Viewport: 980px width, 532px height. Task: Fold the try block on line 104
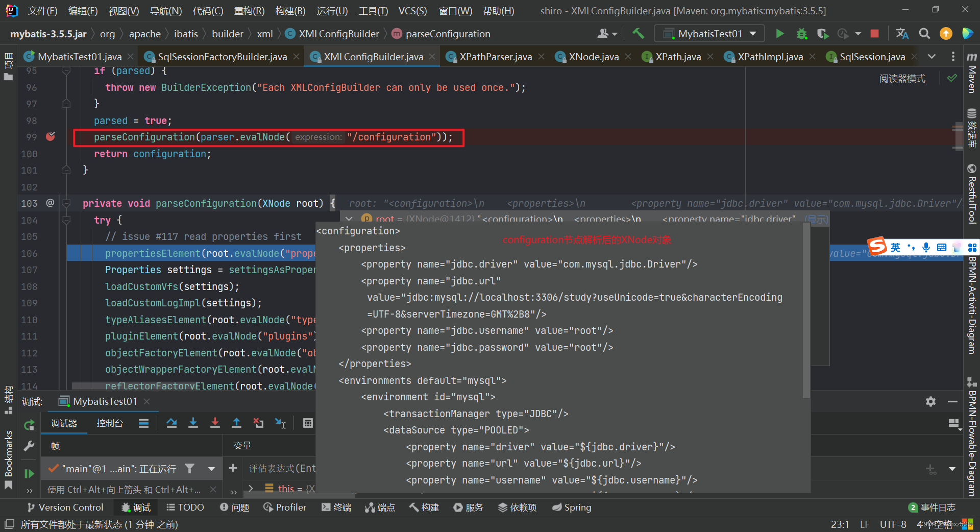[x=66, y=220]
